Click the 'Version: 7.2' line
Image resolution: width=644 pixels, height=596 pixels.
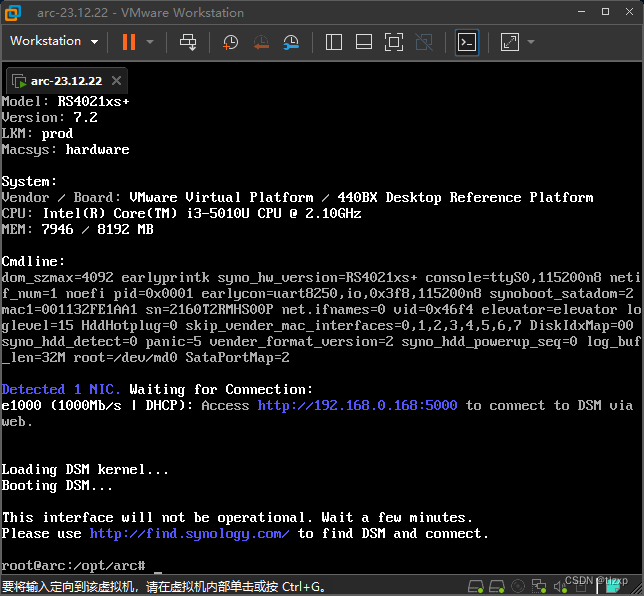point(50,117)
